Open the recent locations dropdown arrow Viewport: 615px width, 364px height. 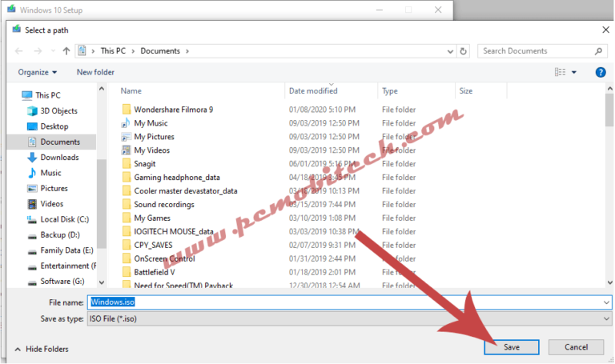pyautogui.click(x=53, y=51)
